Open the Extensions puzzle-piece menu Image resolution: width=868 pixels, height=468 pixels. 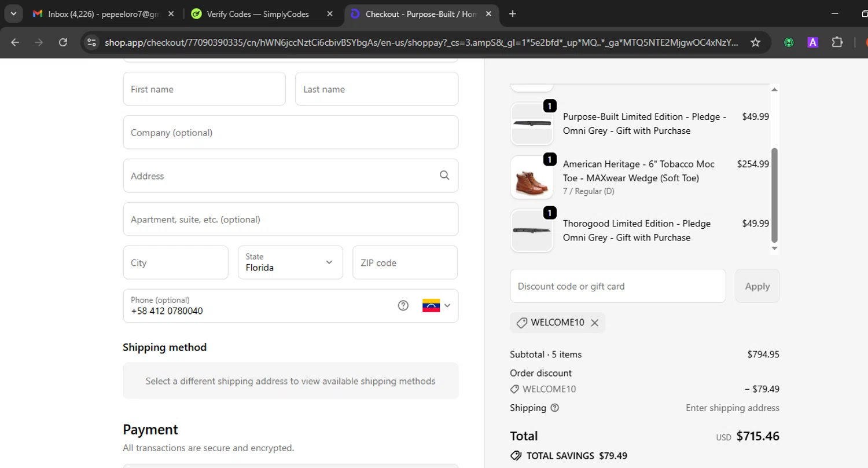(x=837, y=42)
